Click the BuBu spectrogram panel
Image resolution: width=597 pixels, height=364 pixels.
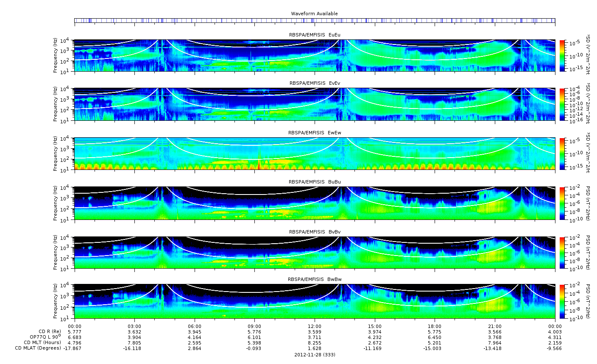315,203
